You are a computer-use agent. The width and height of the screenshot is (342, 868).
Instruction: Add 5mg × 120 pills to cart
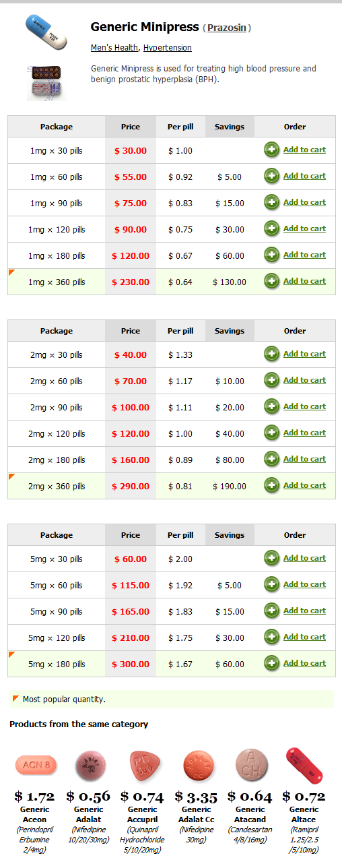coord(304,637)
